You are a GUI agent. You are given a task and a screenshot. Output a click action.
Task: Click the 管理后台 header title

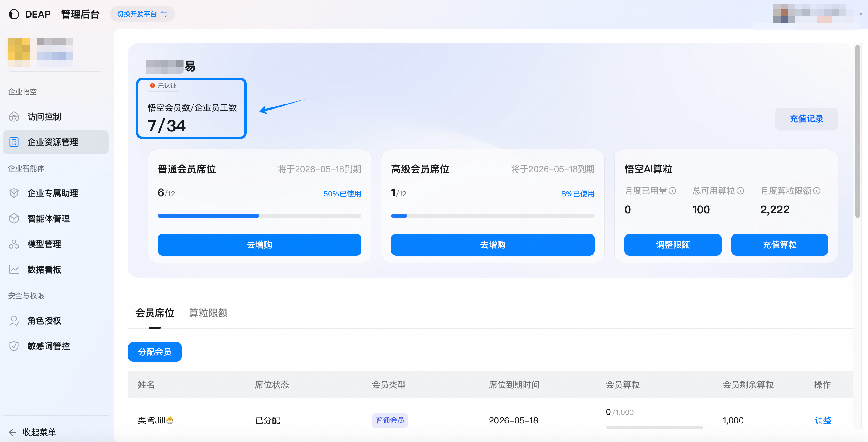80,14
